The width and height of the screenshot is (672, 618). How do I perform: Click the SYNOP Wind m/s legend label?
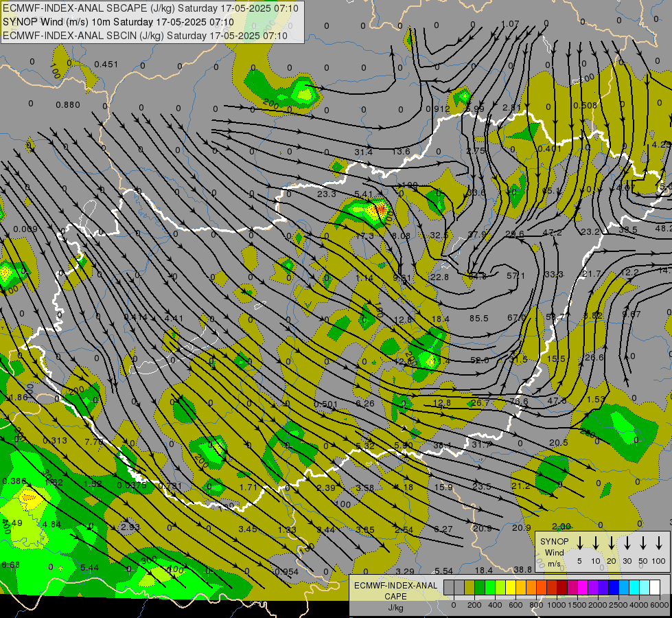554,553
